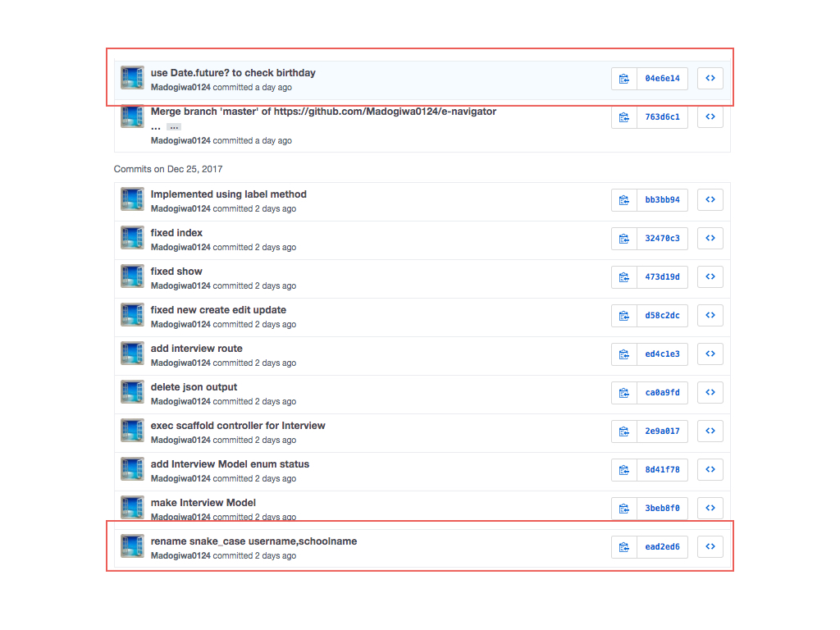The width and height of the screenshot is (840, 630).
Task: Open 'delete json output' commit
Action: [x=194, y=387]
